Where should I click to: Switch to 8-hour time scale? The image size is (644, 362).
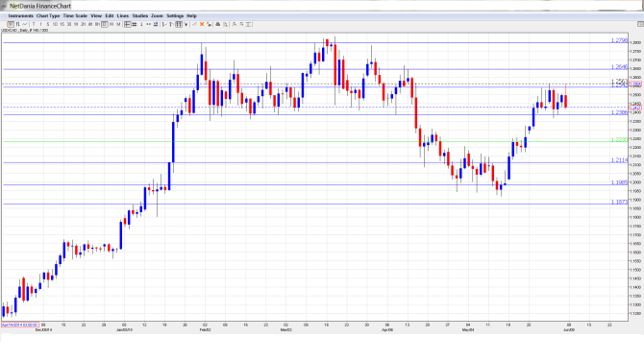(97, 25)
